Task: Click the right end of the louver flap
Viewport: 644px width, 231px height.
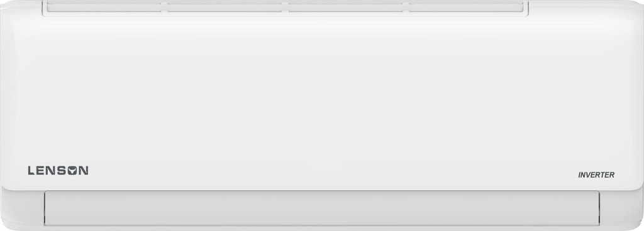Action: 597,208
